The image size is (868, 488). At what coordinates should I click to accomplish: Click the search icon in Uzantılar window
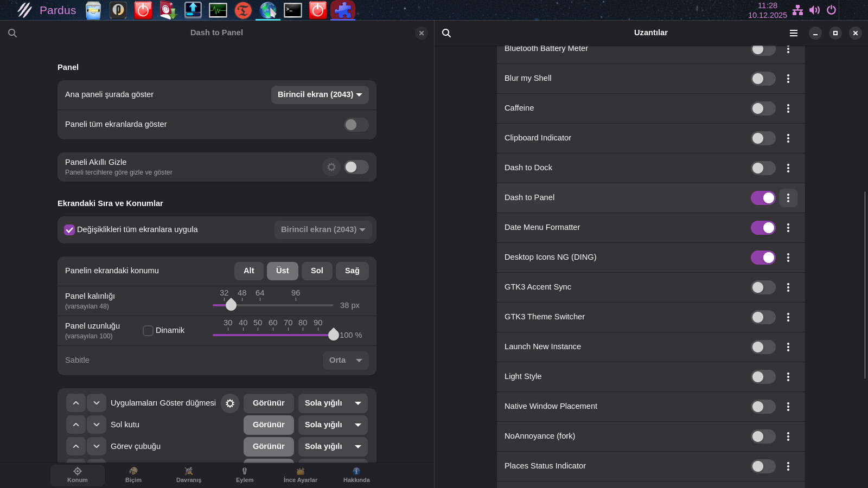pos(446,33)
